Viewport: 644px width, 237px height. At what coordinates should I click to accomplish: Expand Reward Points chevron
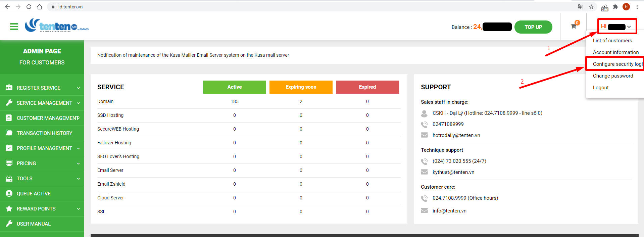coord(78,209)
